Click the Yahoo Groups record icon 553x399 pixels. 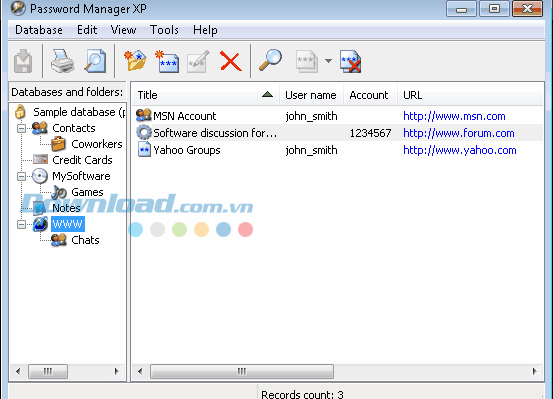click(144, 150)
